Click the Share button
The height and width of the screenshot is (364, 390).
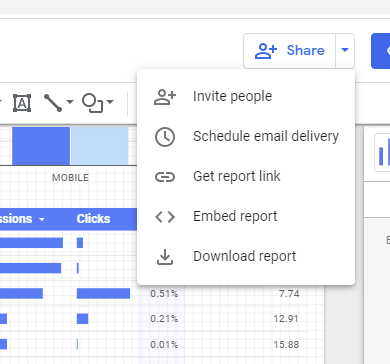click(289, 51)
